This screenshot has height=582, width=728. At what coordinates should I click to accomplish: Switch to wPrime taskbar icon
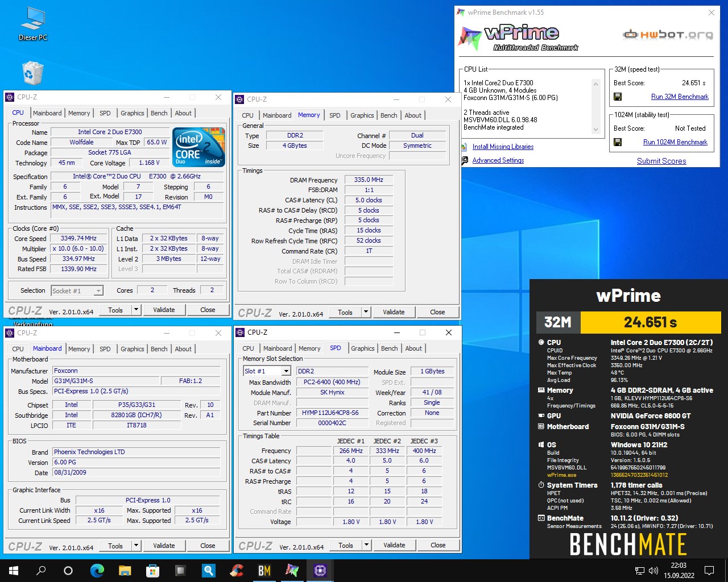[292, 571]
